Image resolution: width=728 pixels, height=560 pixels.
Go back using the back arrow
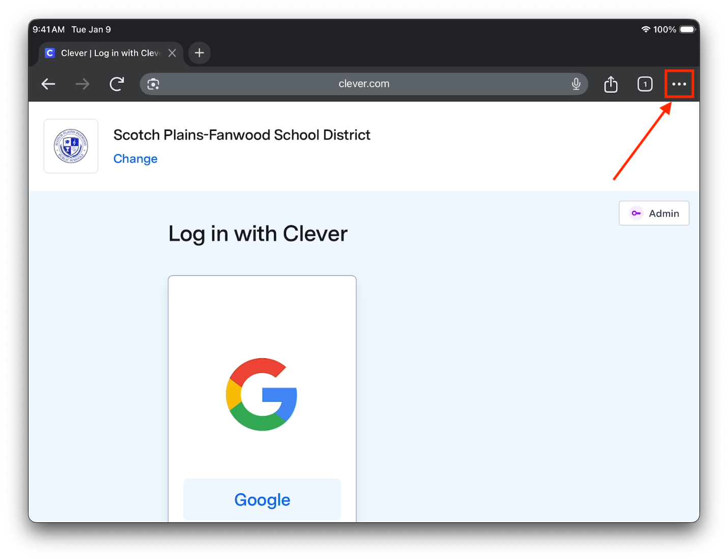click(x=48, y=84)
